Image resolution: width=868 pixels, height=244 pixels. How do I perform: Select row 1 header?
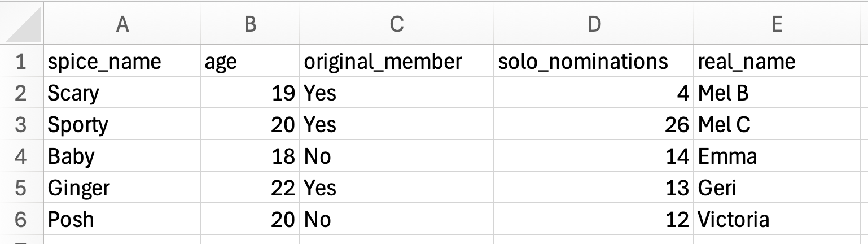click(x=21, y=61)
